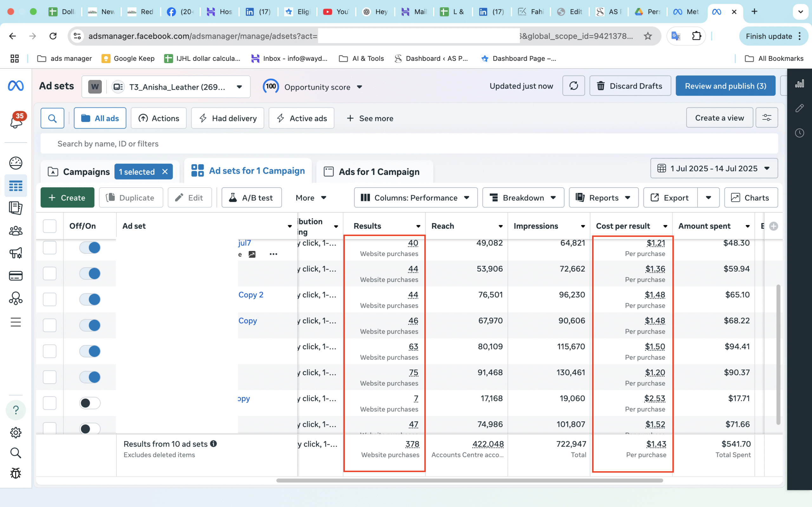The height and width of the screenshot is (507, 812).
Task: Open Audiences people icon in sidebar
Action: 16,231
